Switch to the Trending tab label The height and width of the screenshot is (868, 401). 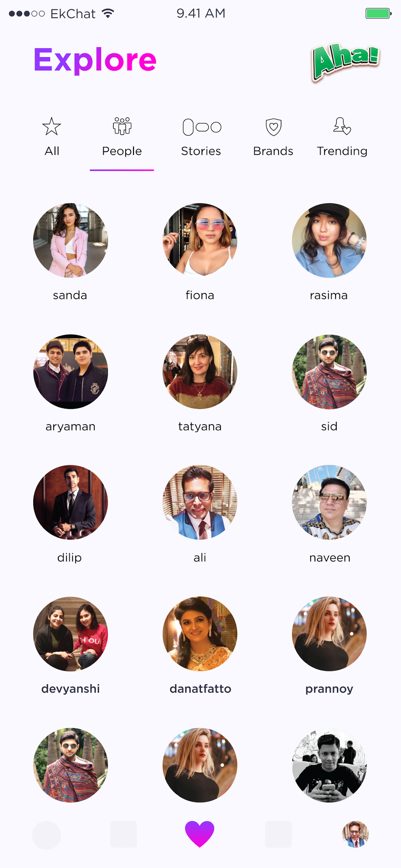(x=342, y=151)
